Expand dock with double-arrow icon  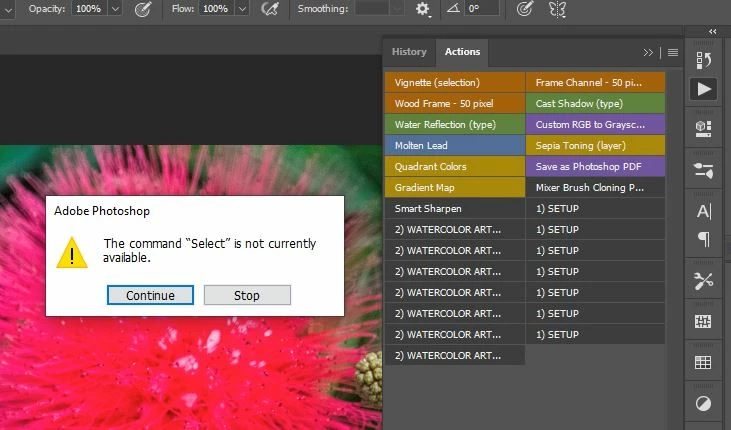[712, 31]
